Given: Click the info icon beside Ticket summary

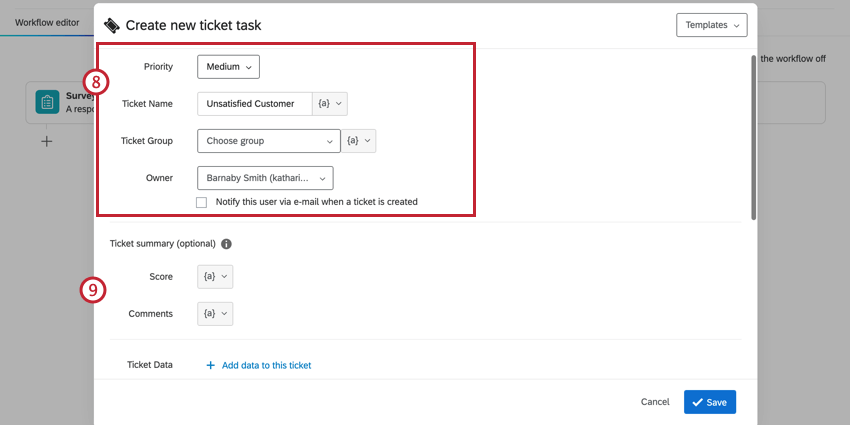Looking at the screenshot, I should (x=226, y=244).
